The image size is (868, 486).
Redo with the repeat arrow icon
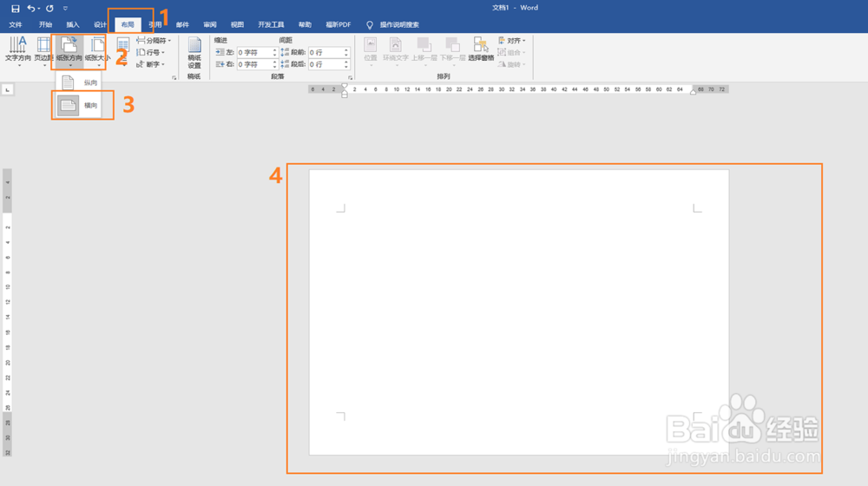click(49, 9)
